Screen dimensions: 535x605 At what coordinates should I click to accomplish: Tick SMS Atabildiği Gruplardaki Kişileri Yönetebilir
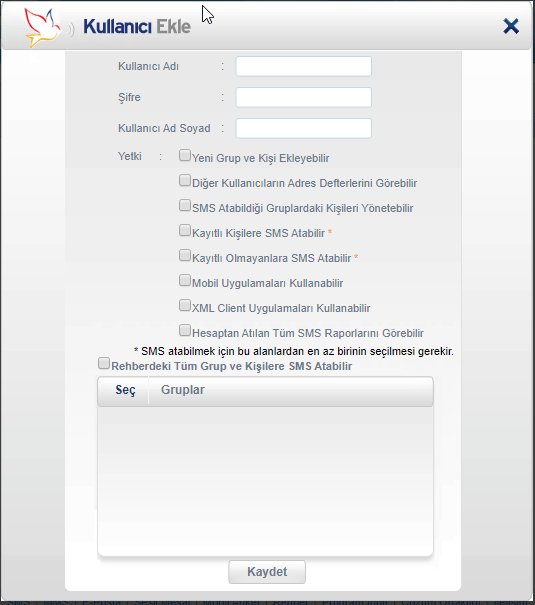185,205
